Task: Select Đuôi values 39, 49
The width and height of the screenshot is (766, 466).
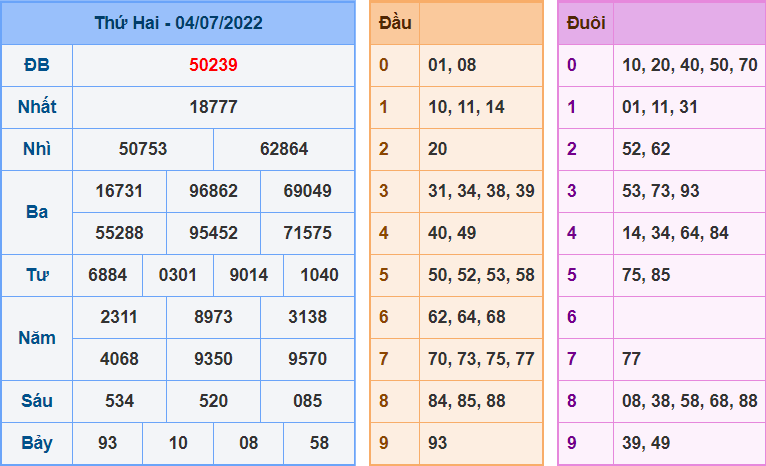Action: 646,443
